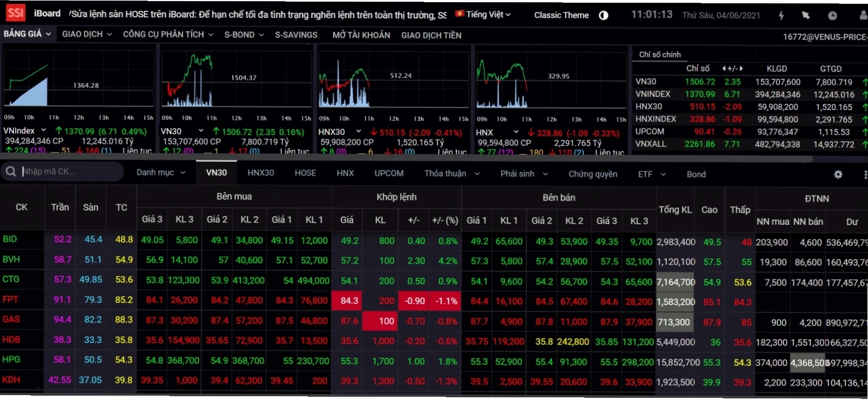
Task: Click the search magnifier icon
Action: [x=11, y=172]
